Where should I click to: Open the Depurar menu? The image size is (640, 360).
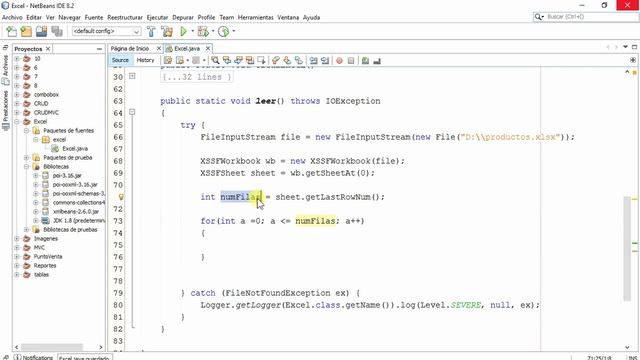[x=183, y=18]
